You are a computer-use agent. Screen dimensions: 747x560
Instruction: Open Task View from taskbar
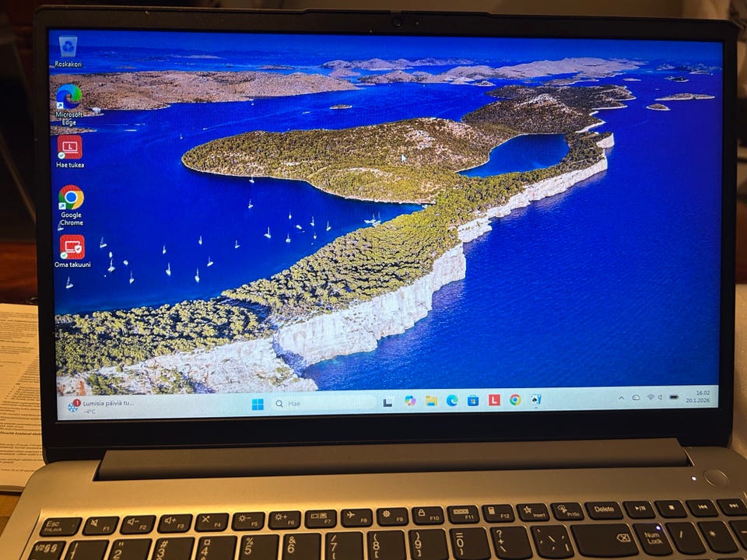pos(388,402)
